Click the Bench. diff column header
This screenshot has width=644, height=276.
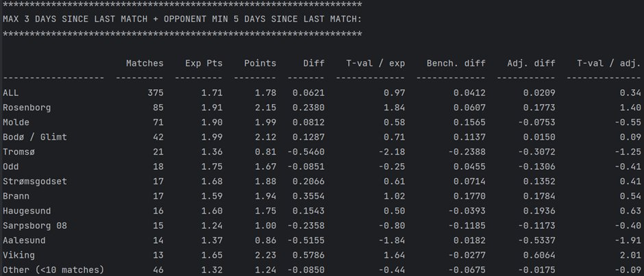pyautogui.click(x=456, y=63)
